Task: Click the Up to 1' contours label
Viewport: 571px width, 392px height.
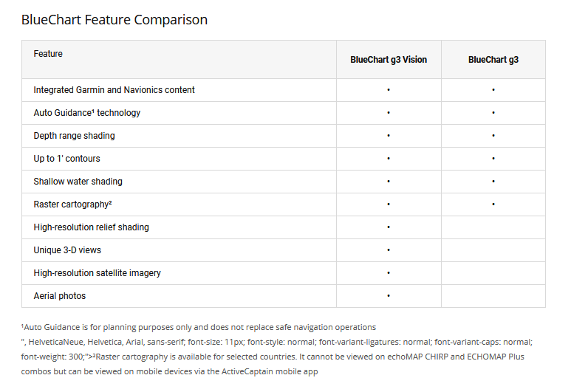Action: [66, 159]
